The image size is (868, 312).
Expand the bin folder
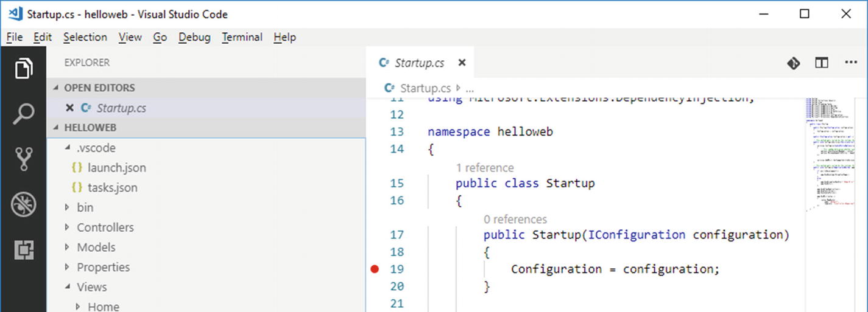tap(68, 207)
